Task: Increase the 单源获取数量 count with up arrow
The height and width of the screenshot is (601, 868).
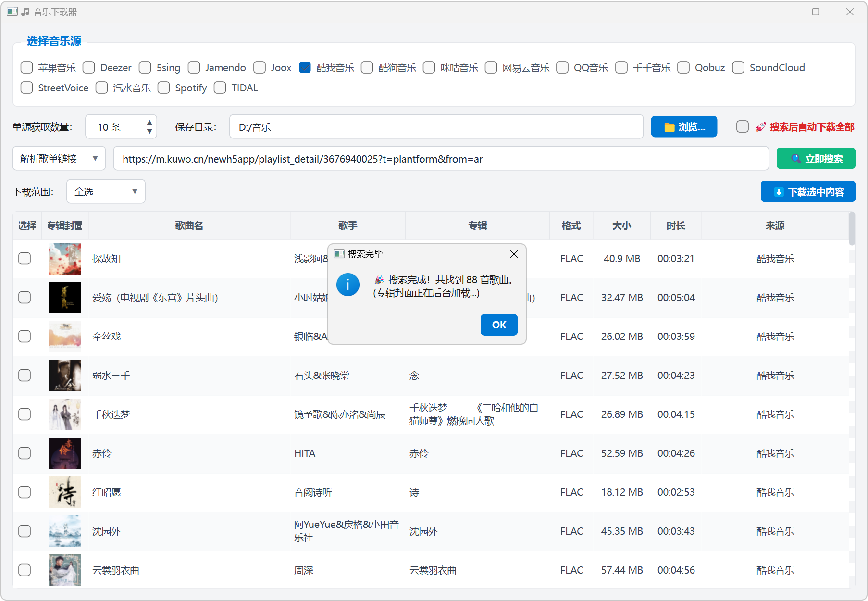Action: [x=149, y=123]
